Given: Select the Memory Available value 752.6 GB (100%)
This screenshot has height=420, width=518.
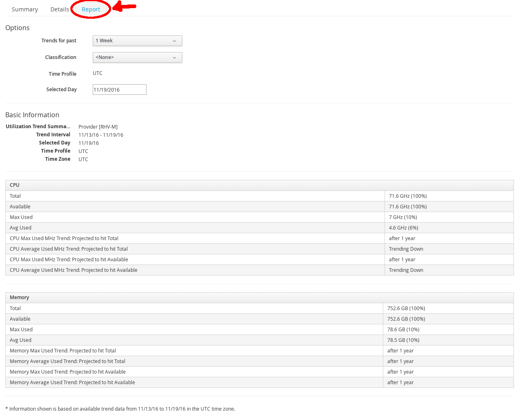Looking at the screenshot, I should [x=406, y=319].
